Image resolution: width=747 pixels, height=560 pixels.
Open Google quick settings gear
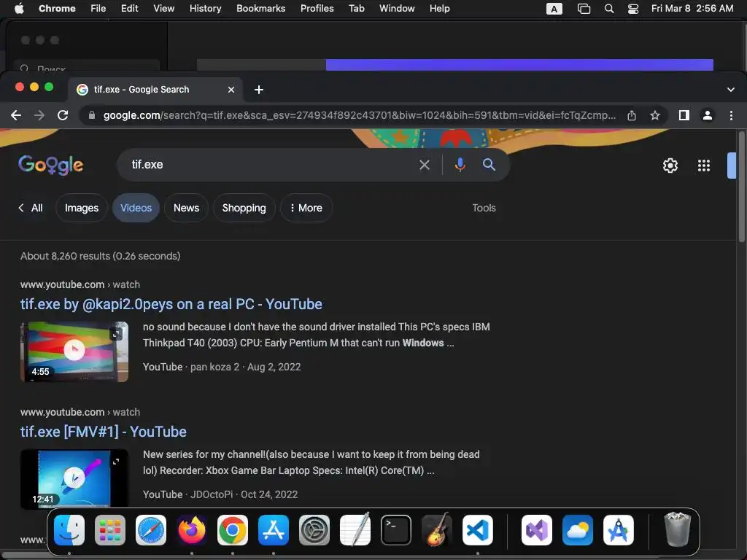[x=670, y=166]
